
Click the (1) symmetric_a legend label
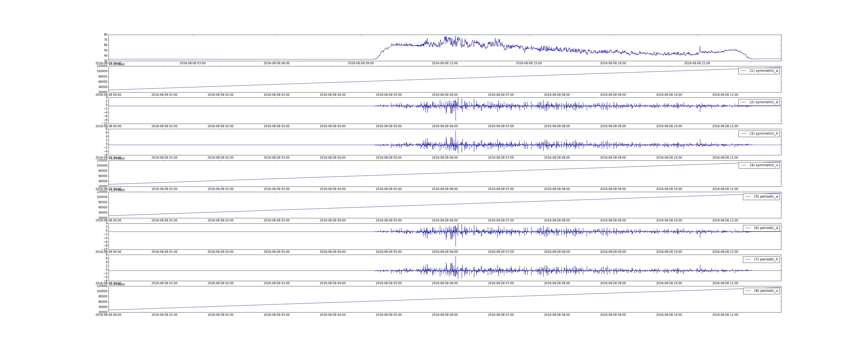click(x=763, y=71)
